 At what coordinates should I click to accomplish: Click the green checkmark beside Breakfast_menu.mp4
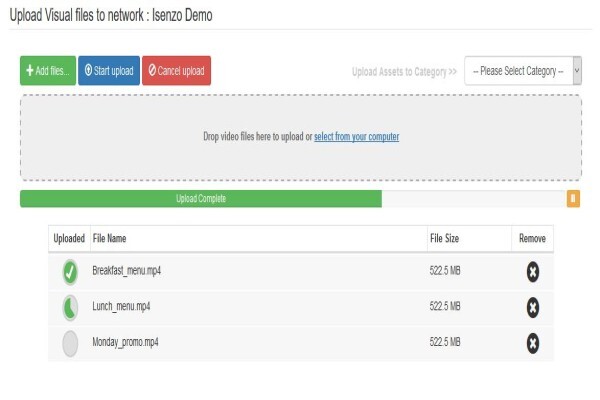[x=70, y=272]
